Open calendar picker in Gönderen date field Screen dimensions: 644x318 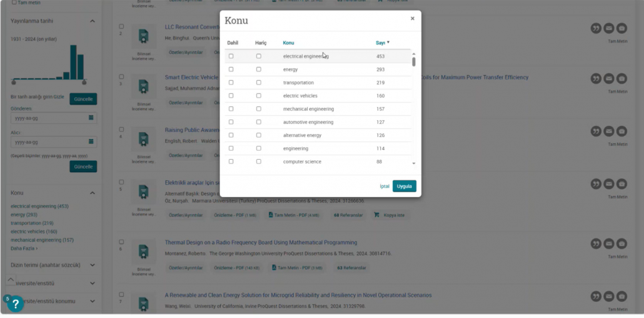click(x=91, y=118)
